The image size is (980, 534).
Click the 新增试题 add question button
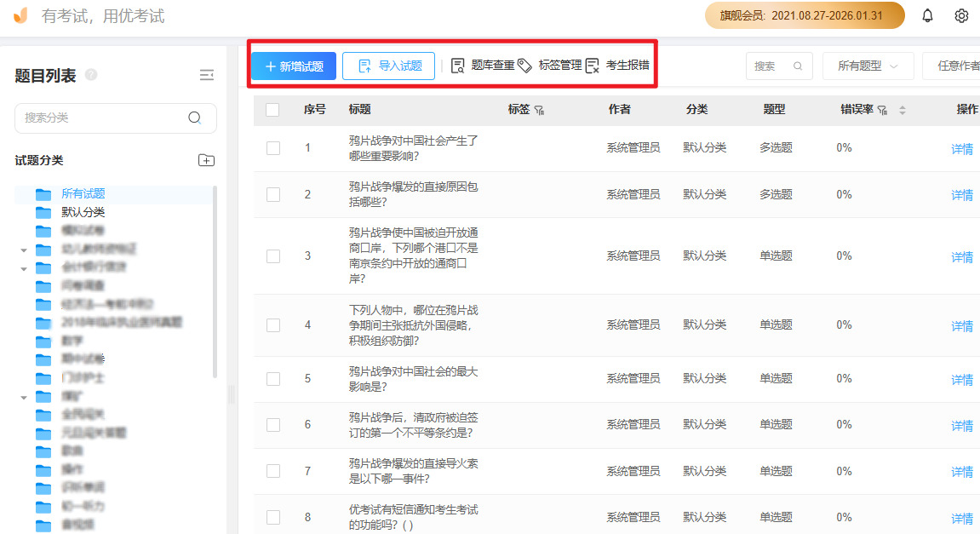[293, 65]
